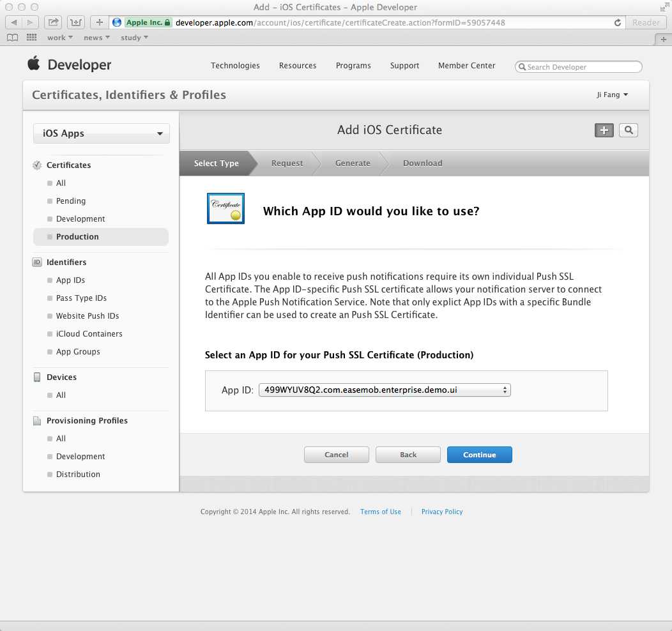
Task: Select All under Provisioning Profiles
Action: pos(61,439)
